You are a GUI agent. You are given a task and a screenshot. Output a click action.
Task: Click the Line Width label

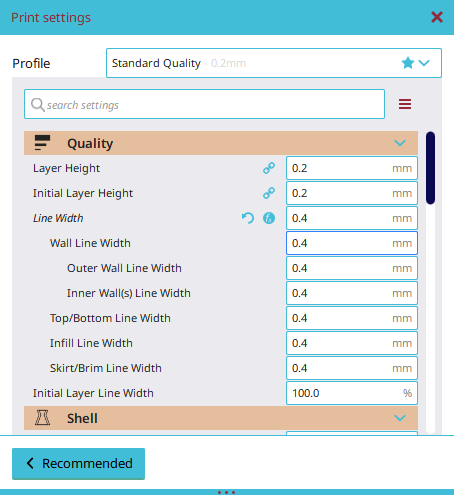pyautogui.click(x=58, y=218)
